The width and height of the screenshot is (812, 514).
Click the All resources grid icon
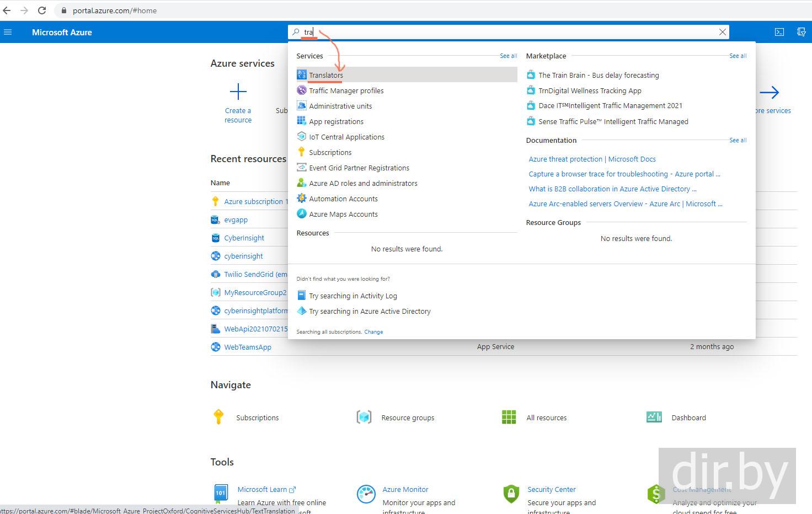tap(509, 417)
